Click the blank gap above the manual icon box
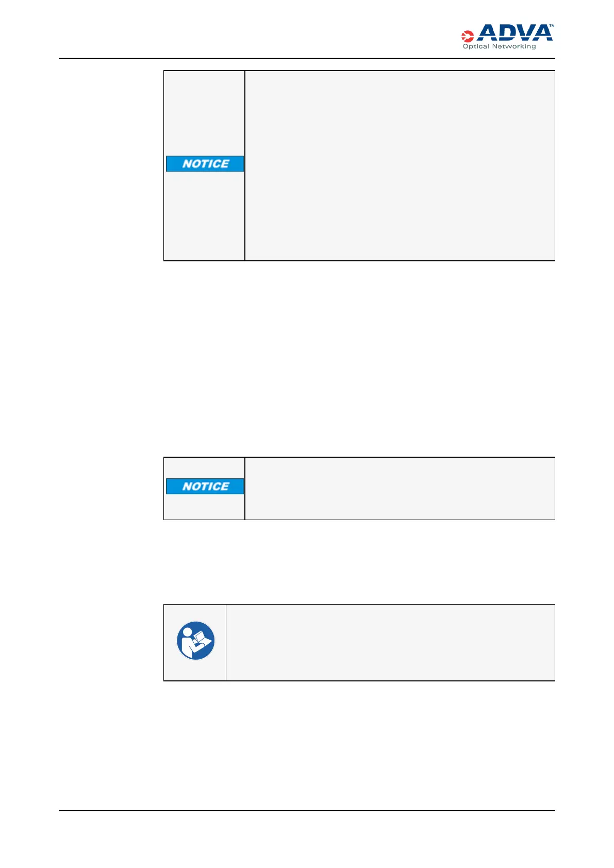Image resolution: width=614 pixels, height=868 pixels. click(358, 562)
